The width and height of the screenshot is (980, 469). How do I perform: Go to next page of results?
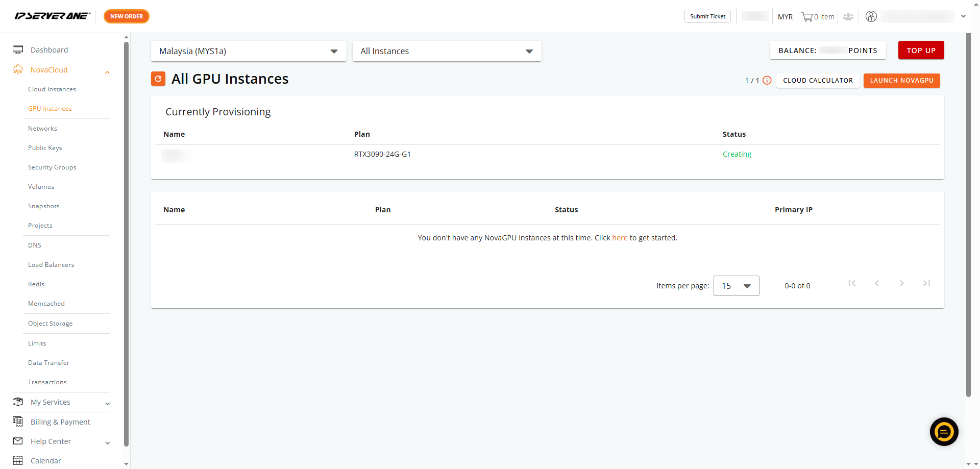click(902, 283)
